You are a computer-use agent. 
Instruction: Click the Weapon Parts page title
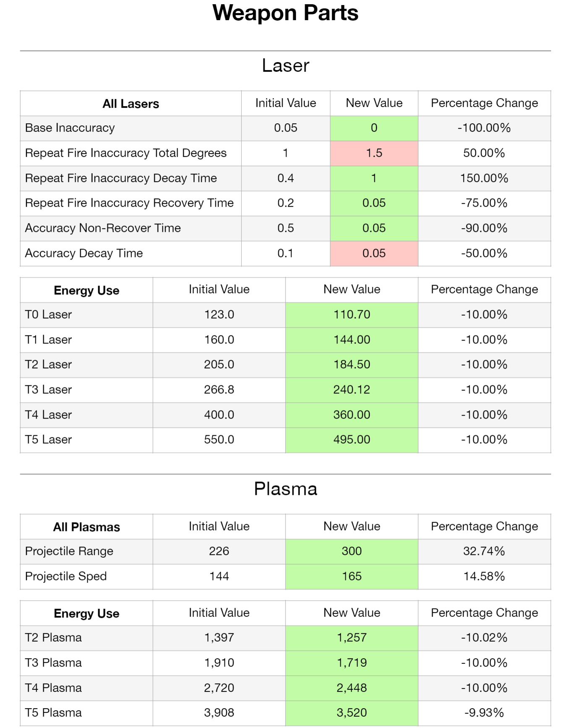click(285, 13)
